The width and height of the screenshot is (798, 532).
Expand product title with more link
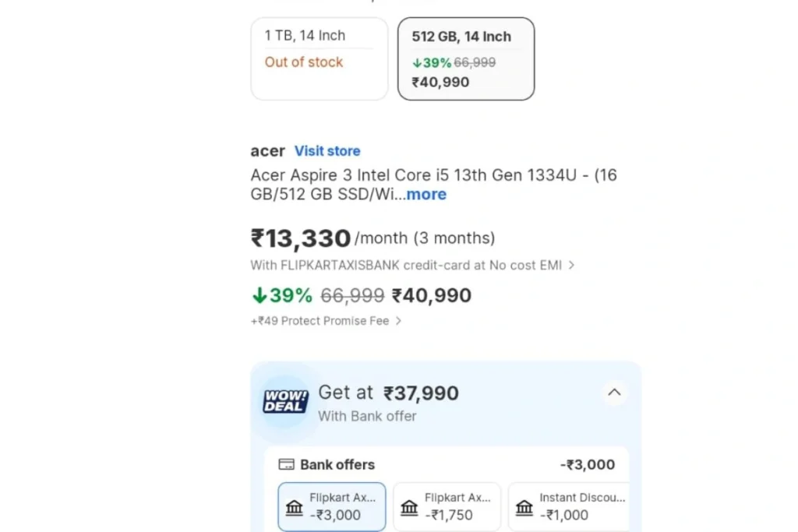tap(426, 194)
